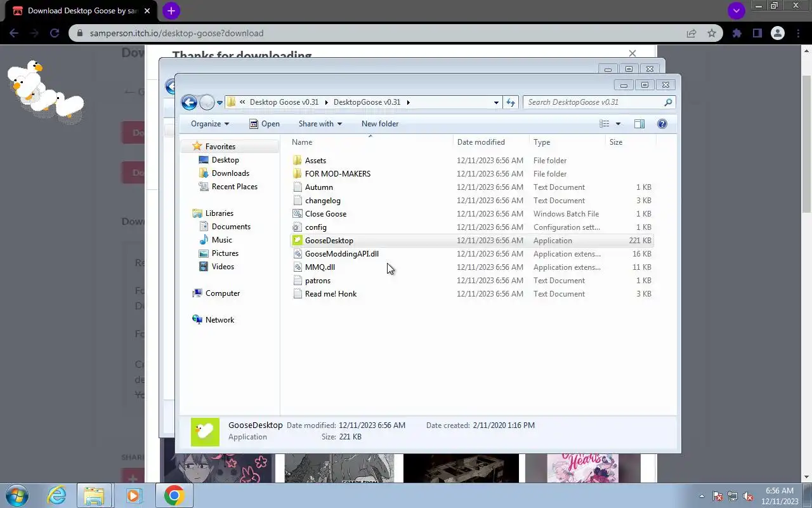812x508 pixels.
Task: Click the blue Help icon
Action: coord(662,124)
